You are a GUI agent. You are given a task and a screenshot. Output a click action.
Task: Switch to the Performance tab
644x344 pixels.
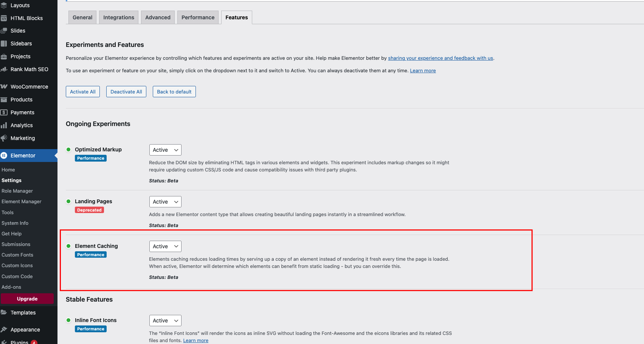(198, 17)
